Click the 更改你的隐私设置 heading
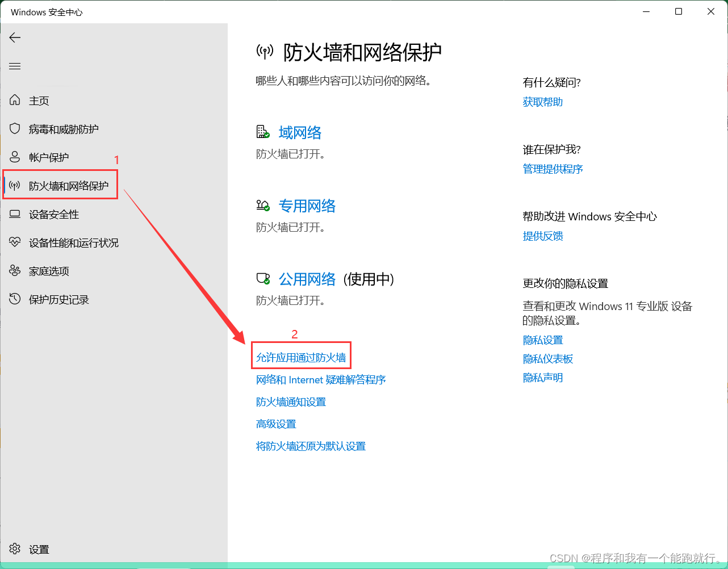Screen dimensions: 728x569 click(566, 283)
